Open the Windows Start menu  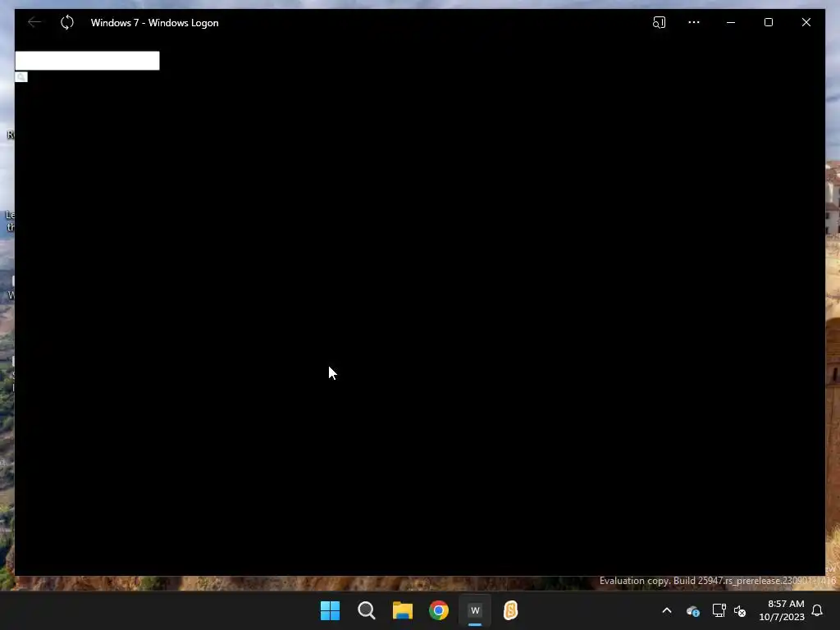[330, 610]
